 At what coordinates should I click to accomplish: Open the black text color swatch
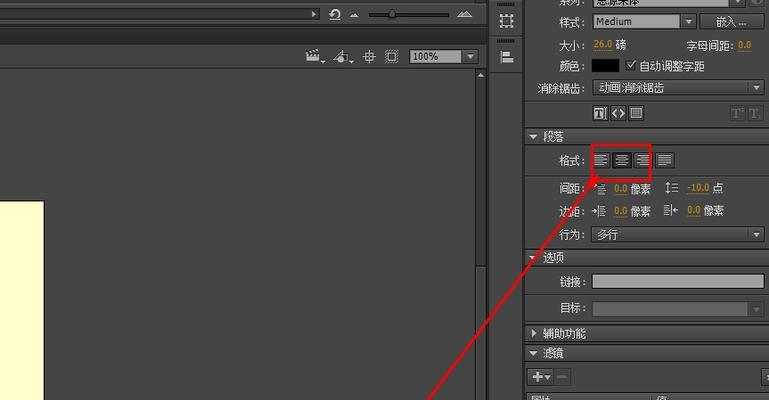[605, 66]
